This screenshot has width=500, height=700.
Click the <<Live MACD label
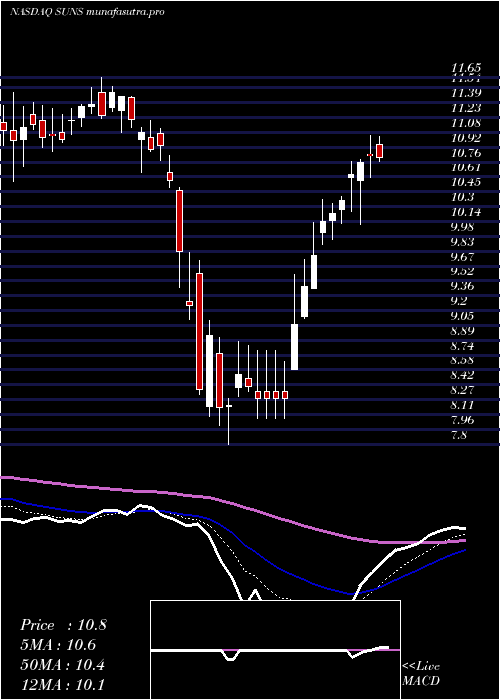[421, 674]
